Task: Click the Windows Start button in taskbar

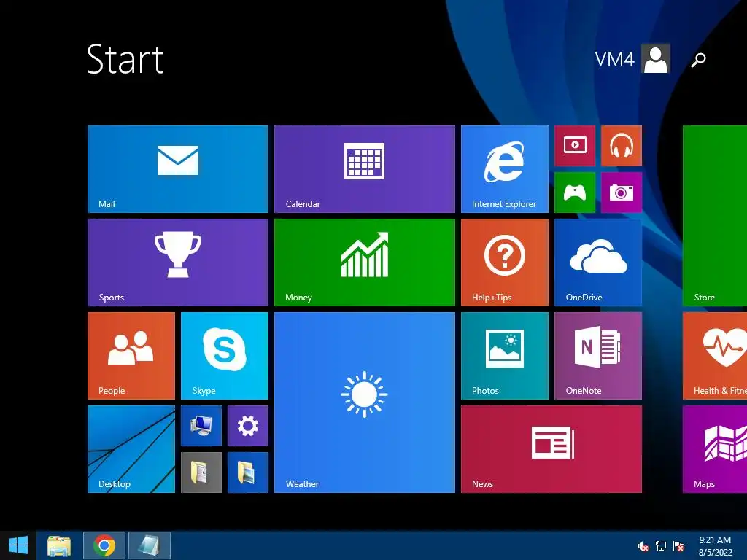Action: click(x=18, y=545)
